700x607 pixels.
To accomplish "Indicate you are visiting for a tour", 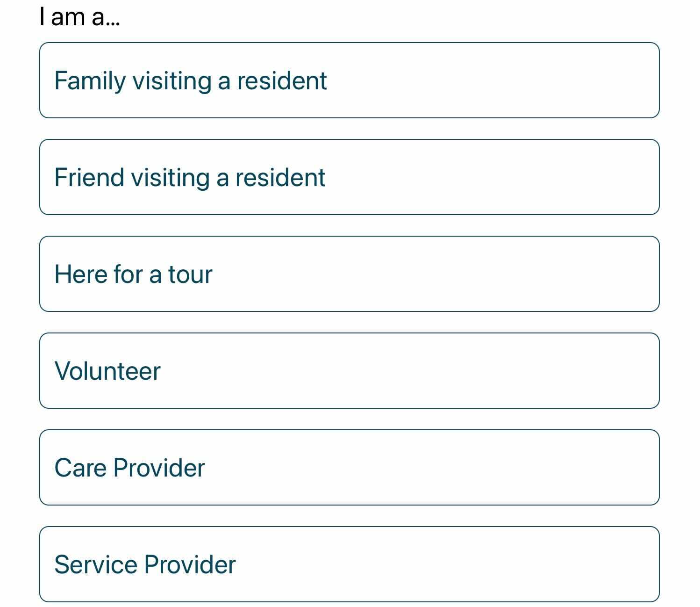I will [x=350, y=274].
